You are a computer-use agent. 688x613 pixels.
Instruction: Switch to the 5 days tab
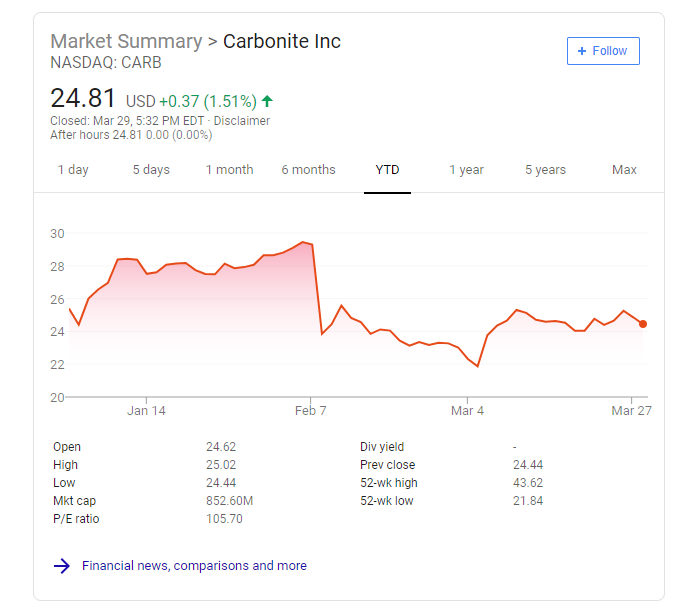pos(151,170)
